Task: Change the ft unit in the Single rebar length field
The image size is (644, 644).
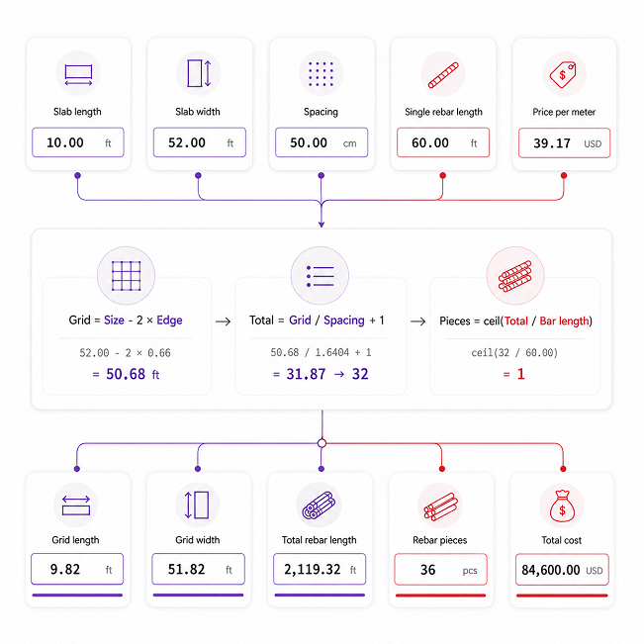Action: (x=474, y=143)
